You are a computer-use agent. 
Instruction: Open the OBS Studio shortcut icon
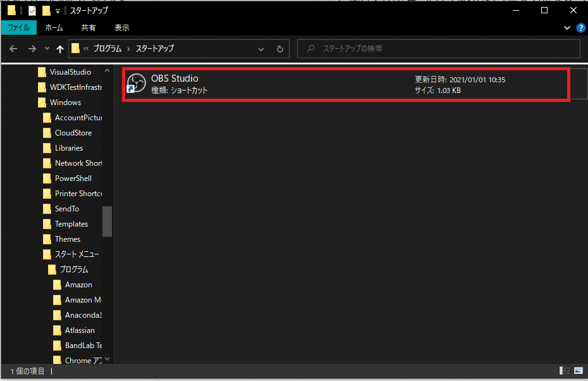pos(136,83)
